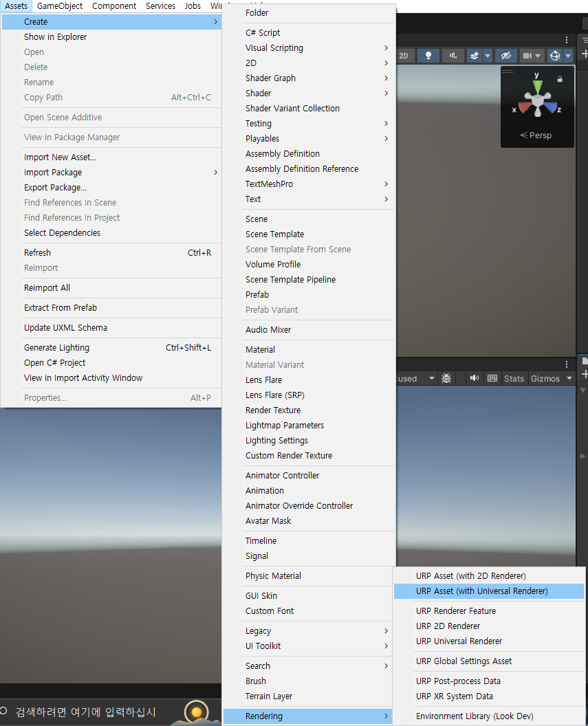588x726 pixels.
Task: Open the Assets menu
Action: point(17,6)
